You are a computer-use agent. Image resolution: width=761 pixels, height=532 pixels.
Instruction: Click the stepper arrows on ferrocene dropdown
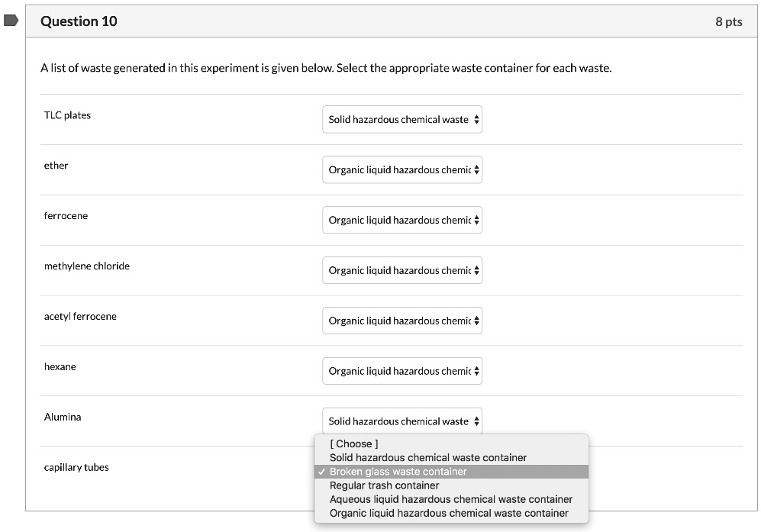click(476, 220)
